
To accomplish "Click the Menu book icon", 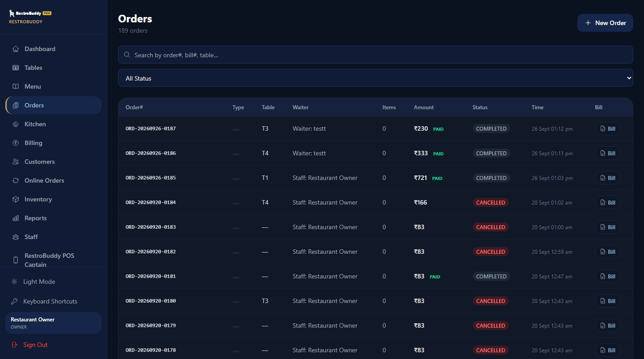I will (x=16, y=86).
